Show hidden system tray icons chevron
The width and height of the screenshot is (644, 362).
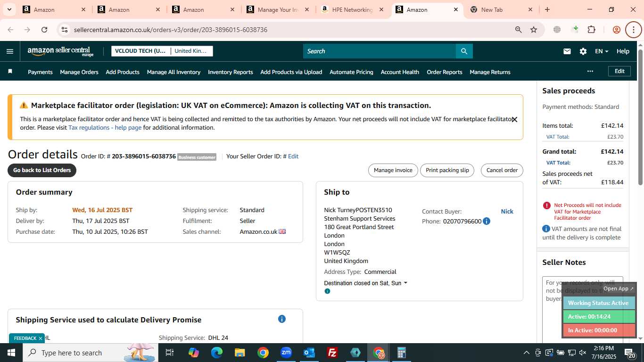[x=526, y=353]
